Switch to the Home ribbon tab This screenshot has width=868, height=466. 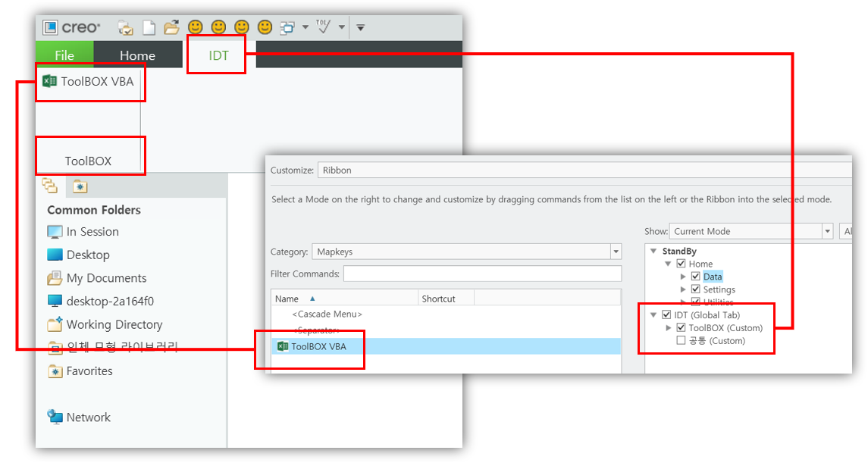coord(137,55)
